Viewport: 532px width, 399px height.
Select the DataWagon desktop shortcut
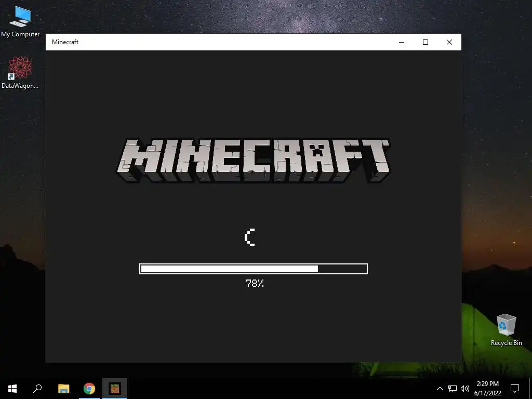[20, 73]
